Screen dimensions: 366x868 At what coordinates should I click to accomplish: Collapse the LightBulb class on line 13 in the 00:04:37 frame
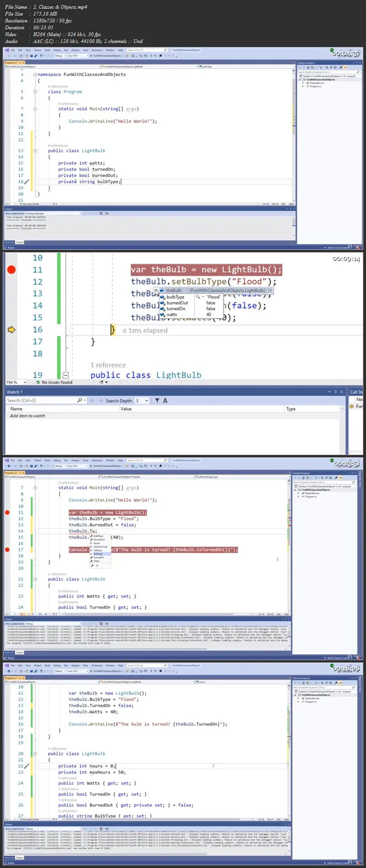(x=35, y=151)
